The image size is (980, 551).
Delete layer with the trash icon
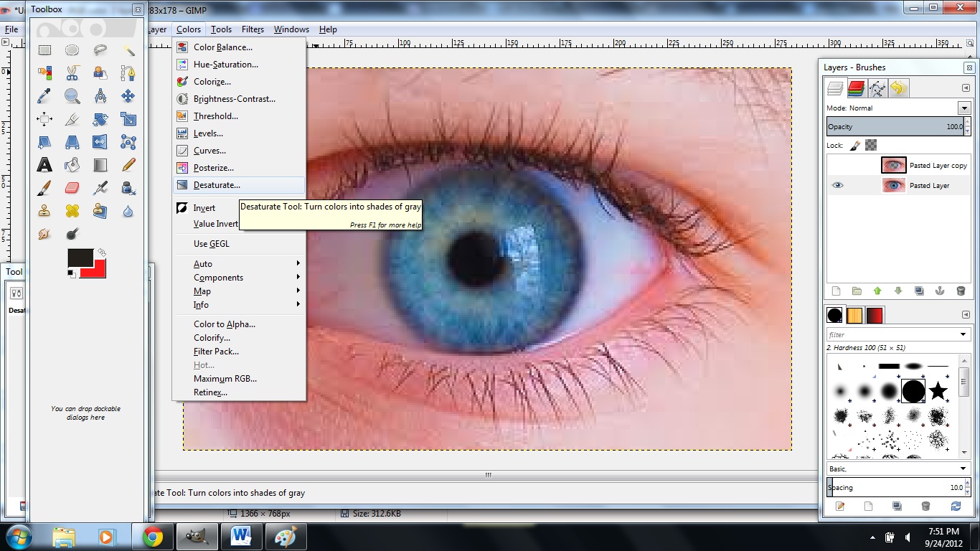pos(961,291)
